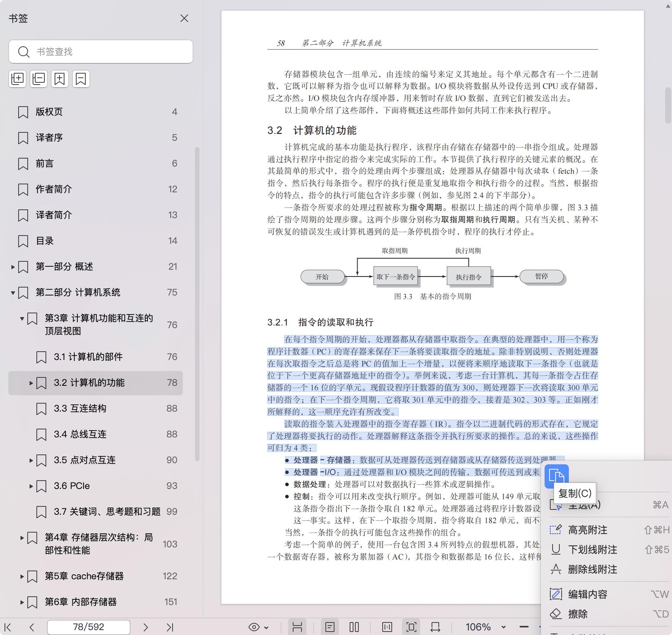672x635 pixels.
Task: Switch to two-page side-by-side view
Action: (353, 627)
